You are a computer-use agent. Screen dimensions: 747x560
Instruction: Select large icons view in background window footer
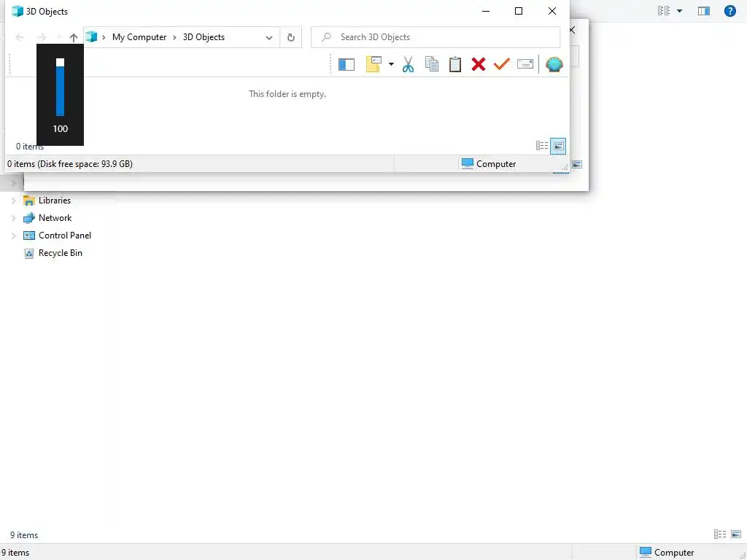(x=736, y=534)
